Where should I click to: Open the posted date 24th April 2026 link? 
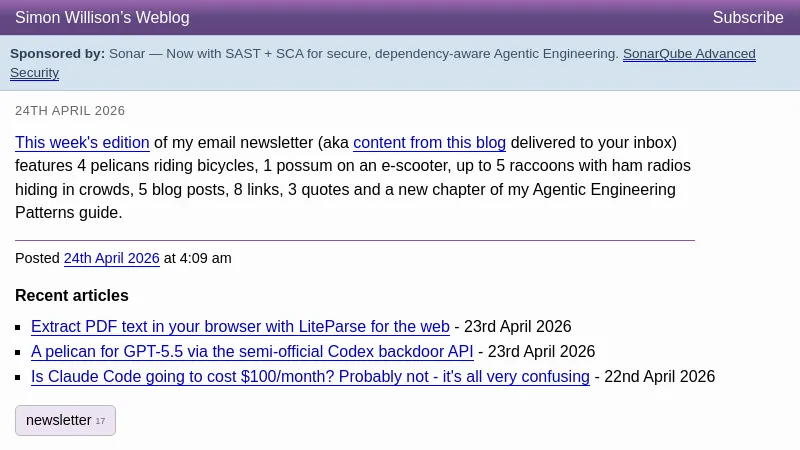pyautogui.click(x=111, y=258)
